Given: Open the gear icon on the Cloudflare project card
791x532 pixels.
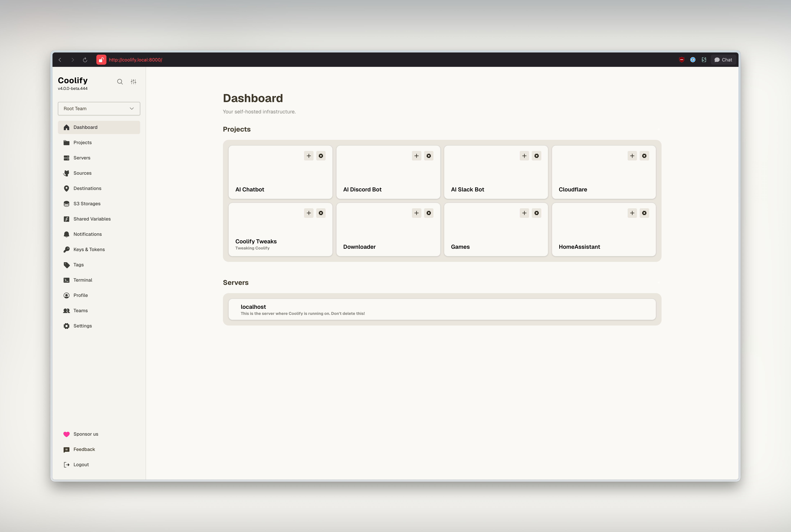Looking at the screenshot, I should click(644, 156).
